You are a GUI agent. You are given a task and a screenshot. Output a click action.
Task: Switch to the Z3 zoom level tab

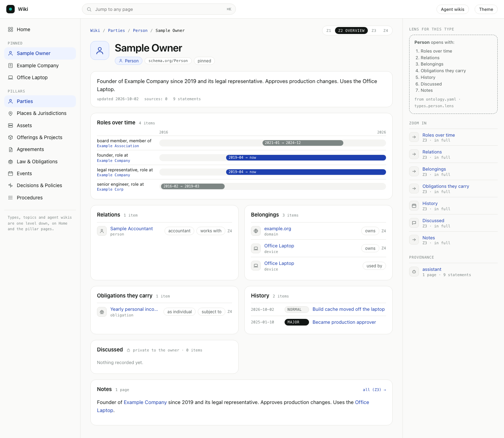[x=374, y=30]
